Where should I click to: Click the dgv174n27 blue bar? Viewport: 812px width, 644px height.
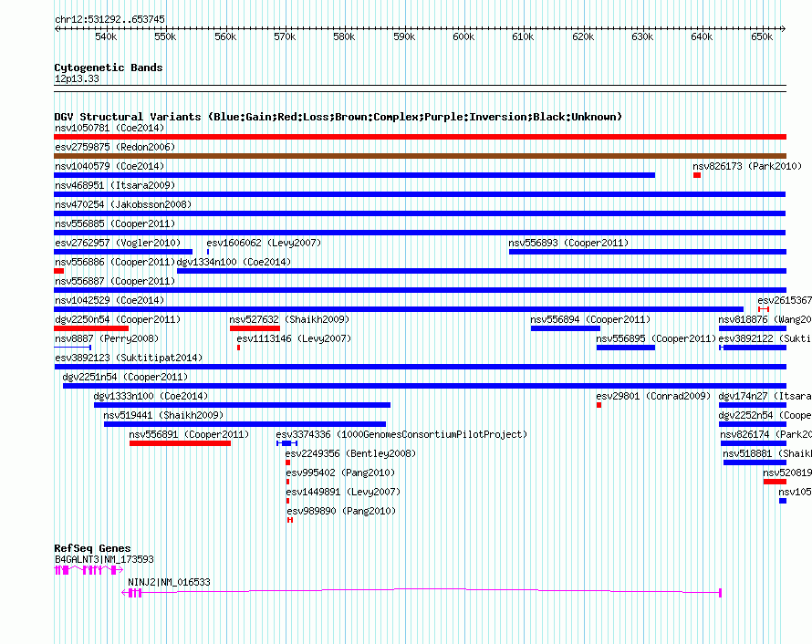(753, 405)
